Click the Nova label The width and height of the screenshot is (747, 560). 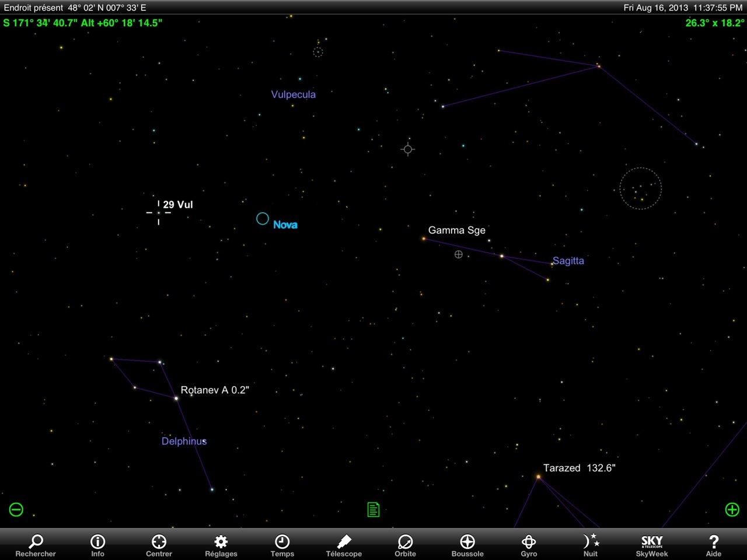pos(285,225)
